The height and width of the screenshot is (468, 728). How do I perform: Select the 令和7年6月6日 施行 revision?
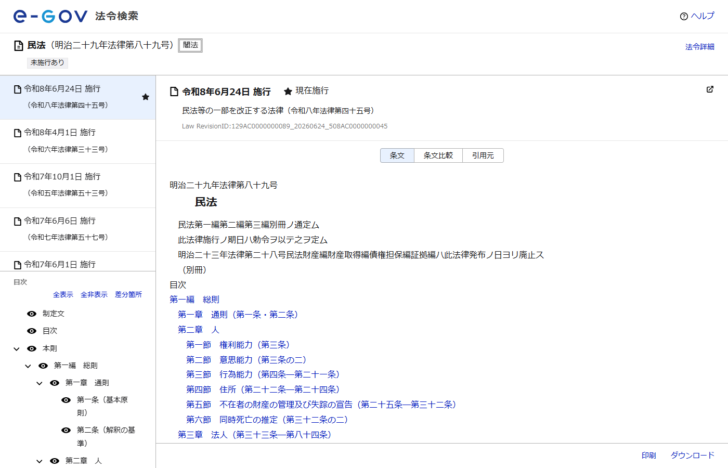78,229
